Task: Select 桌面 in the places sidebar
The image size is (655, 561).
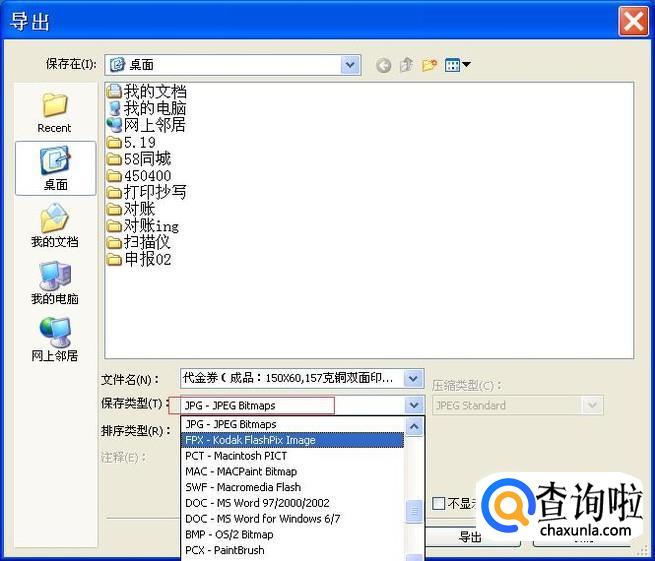Action: tap(56, 168)
